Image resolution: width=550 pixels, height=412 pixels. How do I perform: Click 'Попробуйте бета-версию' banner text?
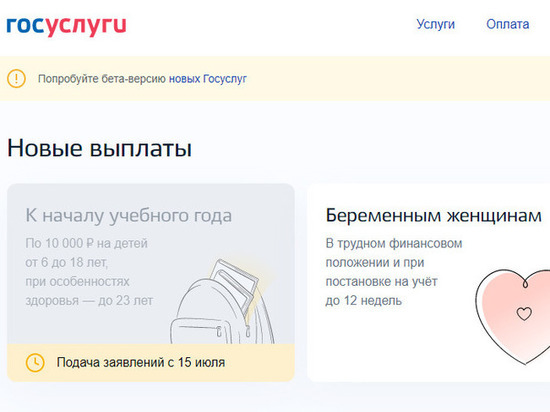click(x=101, y=79)
